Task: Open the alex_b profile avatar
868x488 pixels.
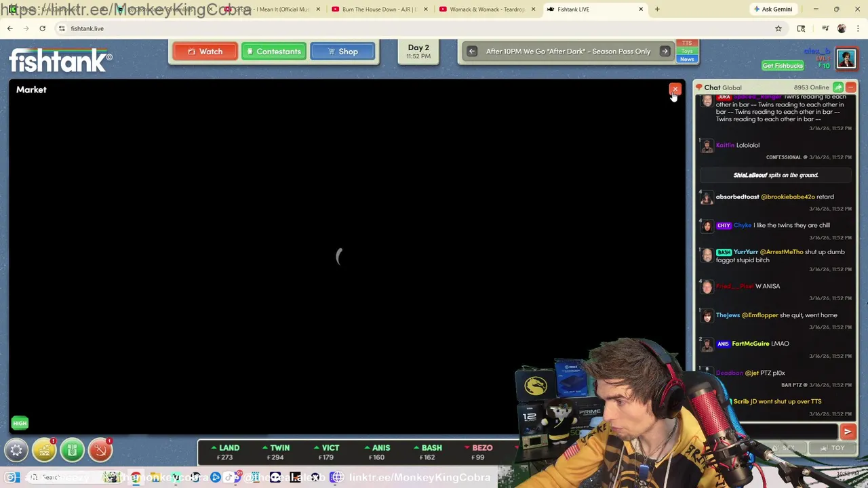Action: pyautogui.click(x=846, y=58)
